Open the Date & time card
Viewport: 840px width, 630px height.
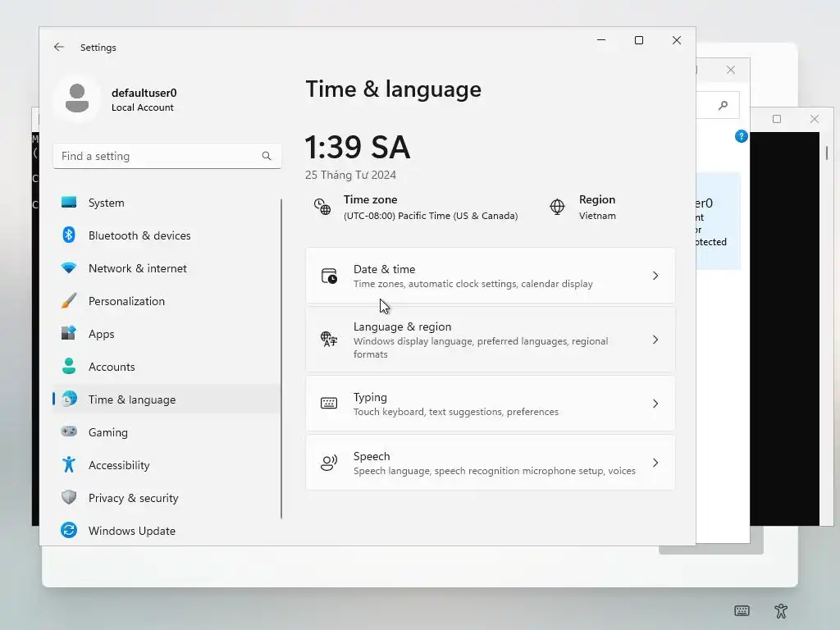pos(491,276)
